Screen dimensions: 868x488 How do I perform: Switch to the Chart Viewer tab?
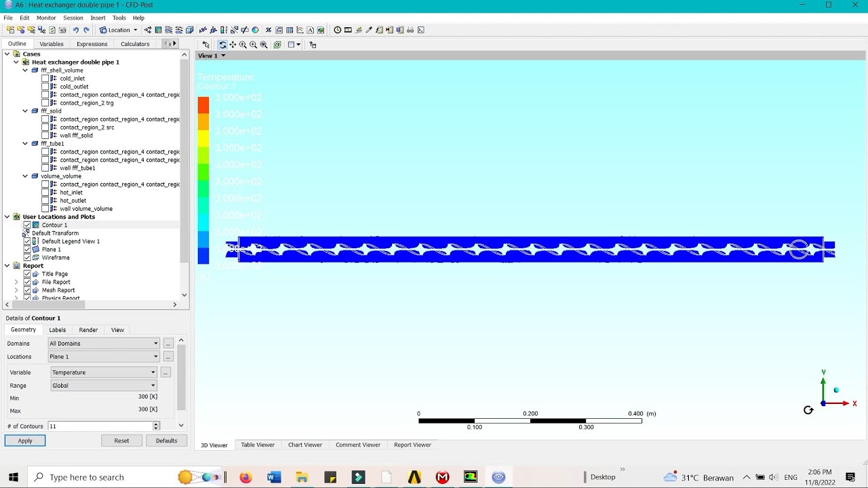tap(305, 445)
